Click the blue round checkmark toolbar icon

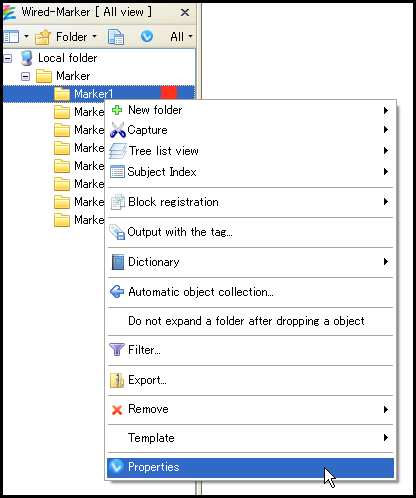tap(147, 36)
